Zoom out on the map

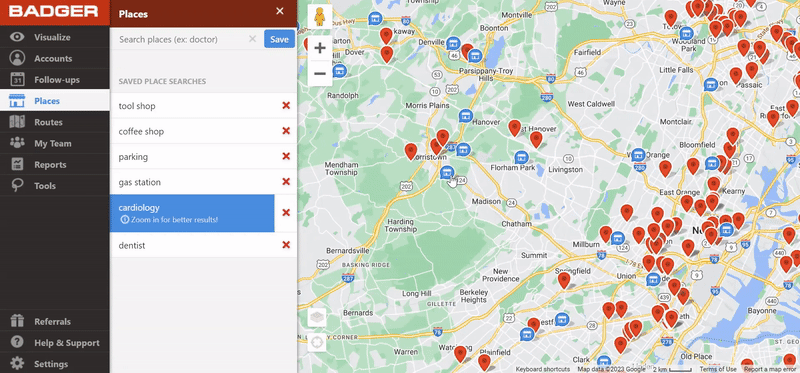320,73
